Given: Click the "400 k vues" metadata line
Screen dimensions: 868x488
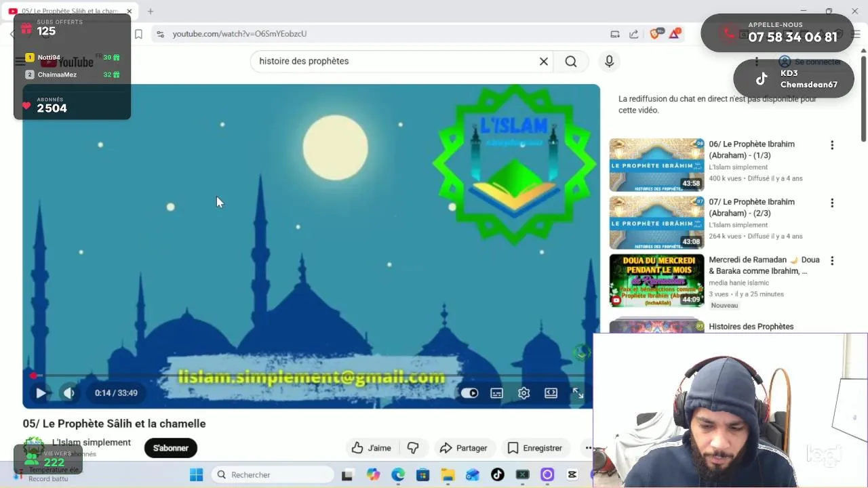Looking at the screenshot, I should coord(755,179).
